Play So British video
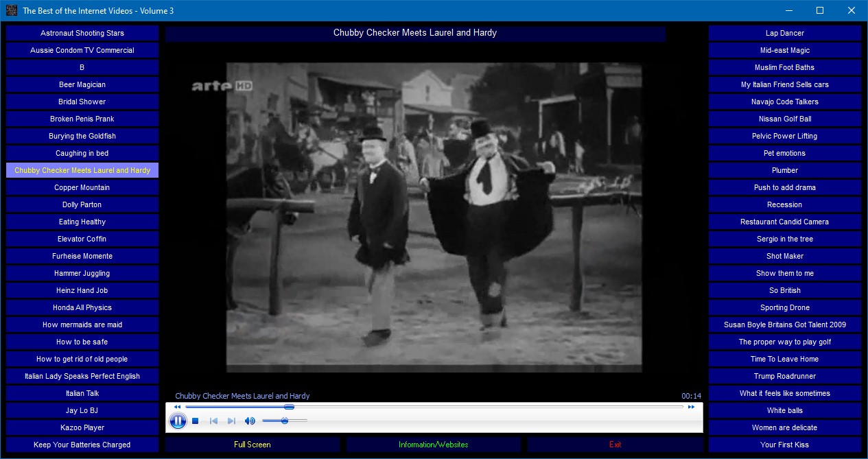 pos(785,290)
